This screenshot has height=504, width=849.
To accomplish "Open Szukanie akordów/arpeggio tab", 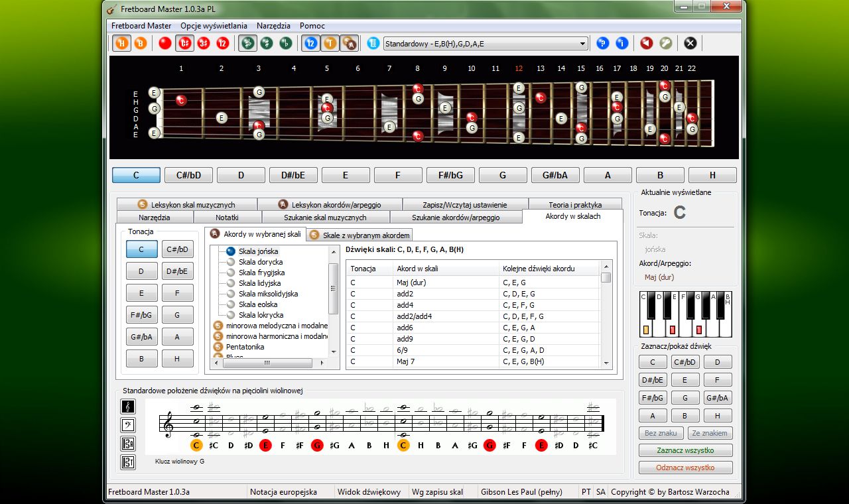I will pos(456,218).
